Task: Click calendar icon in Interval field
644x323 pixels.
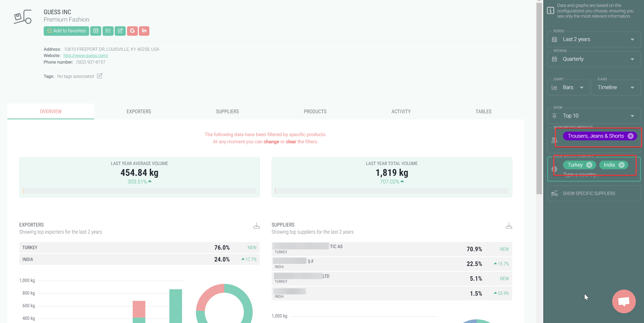Action: click(554, 59)
